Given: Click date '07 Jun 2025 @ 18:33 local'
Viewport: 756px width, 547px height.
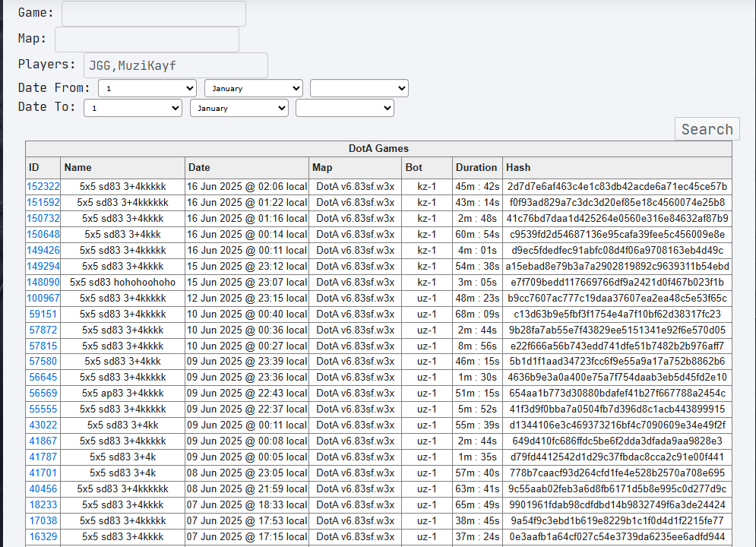Looking at the screenshot, I should (x=247, y=504).
